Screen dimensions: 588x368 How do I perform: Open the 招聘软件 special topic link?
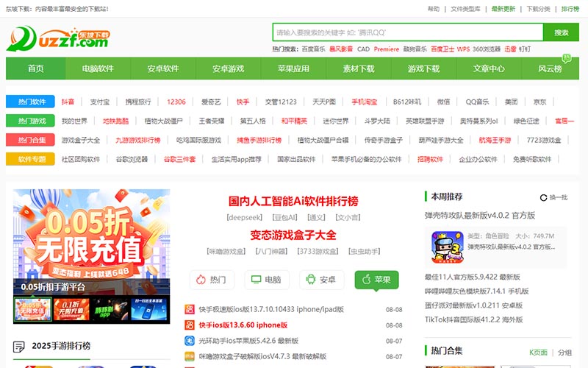click(x=430, y=159)
